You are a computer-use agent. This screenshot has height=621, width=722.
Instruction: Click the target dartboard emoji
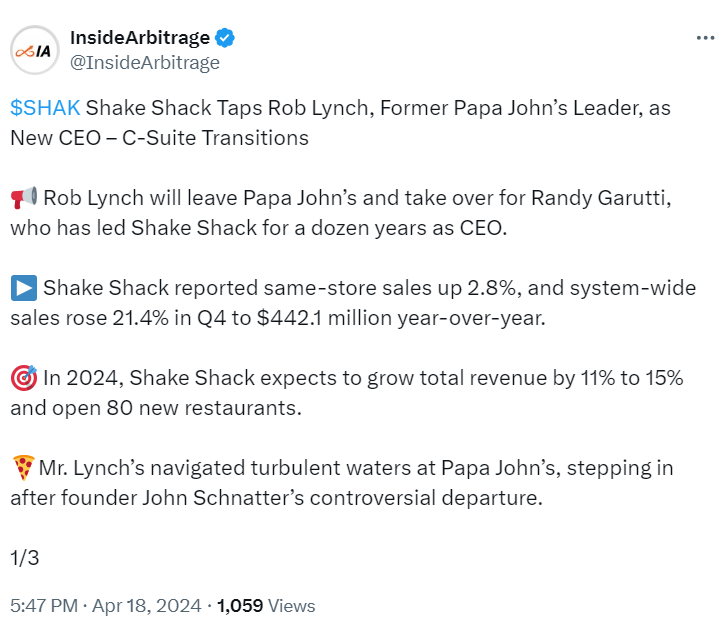pos(24,378)
